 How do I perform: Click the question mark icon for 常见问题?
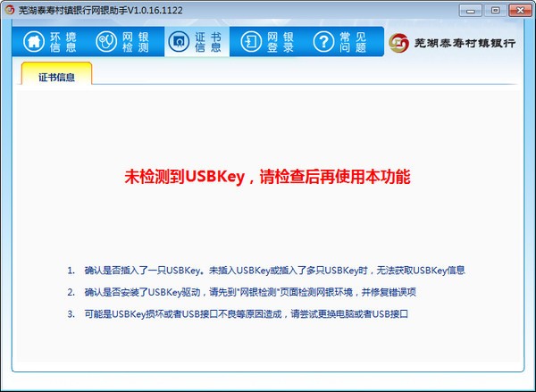[x=323, y=42]
